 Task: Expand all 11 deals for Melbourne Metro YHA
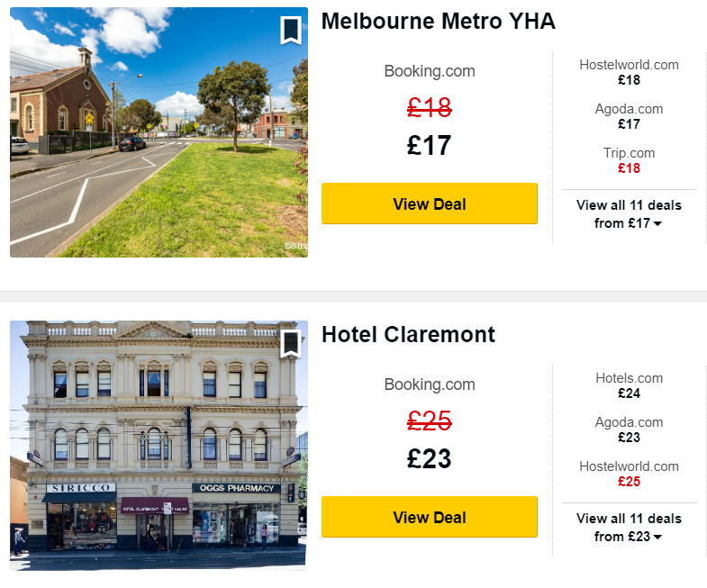click(629, 214)
